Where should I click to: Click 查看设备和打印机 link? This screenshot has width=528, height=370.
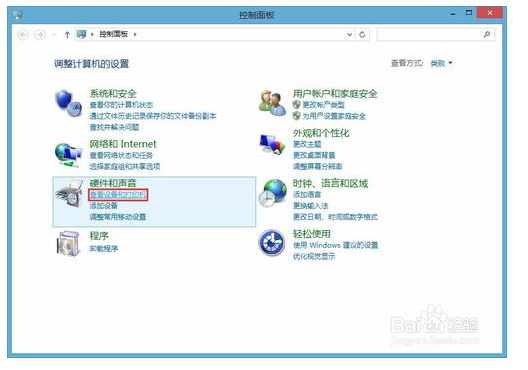[x=118, y=195]
